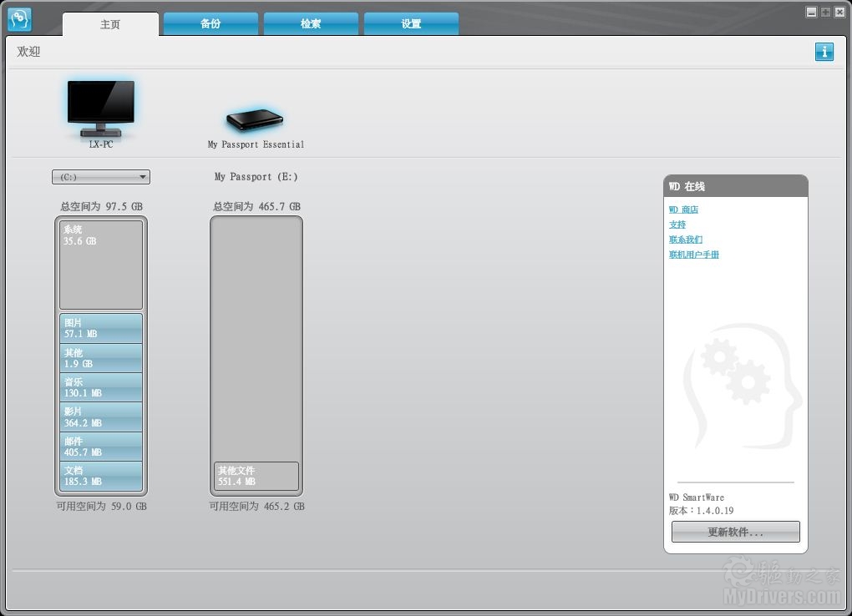
Task: Open the 支持 link
Action: point(677,225)
